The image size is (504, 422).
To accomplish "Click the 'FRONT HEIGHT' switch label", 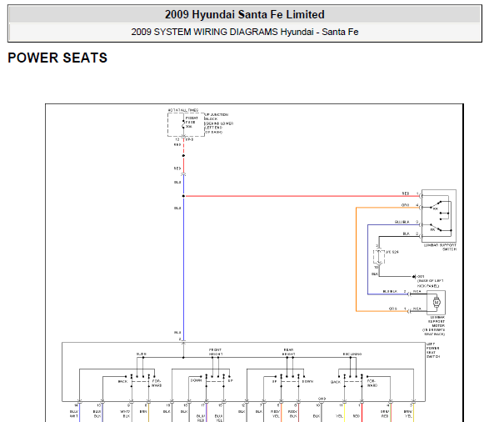I will (x=216, y=352).
